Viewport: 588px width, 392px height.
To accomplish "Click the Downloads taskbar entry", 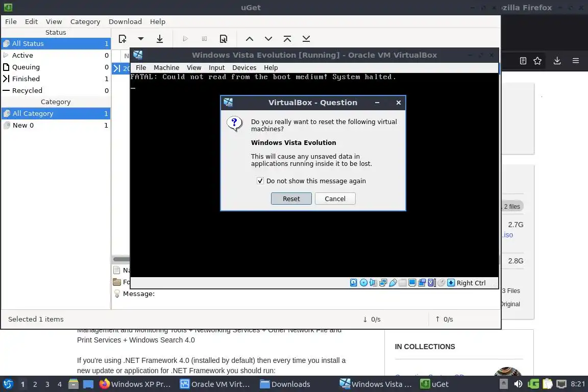I will [x=285, y=384].
